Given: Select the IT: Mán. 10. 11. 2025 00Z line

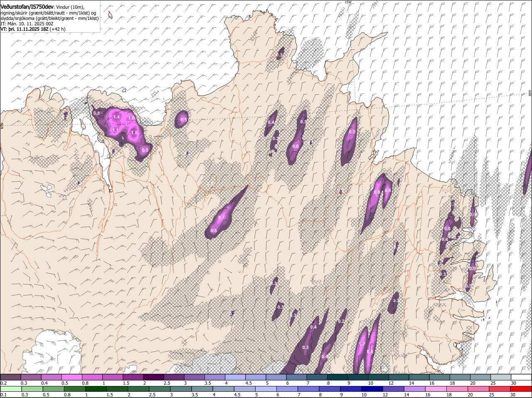Looking at the screenshot, I should pos(26,24).
